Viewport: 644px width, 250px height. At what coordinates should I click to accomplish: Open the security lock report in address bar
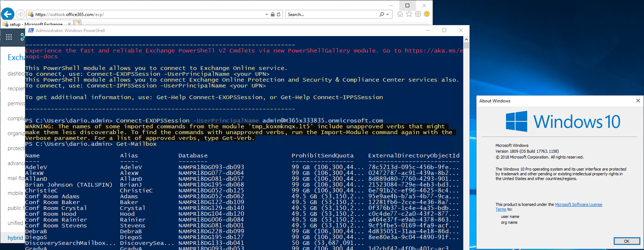point(272,14)
